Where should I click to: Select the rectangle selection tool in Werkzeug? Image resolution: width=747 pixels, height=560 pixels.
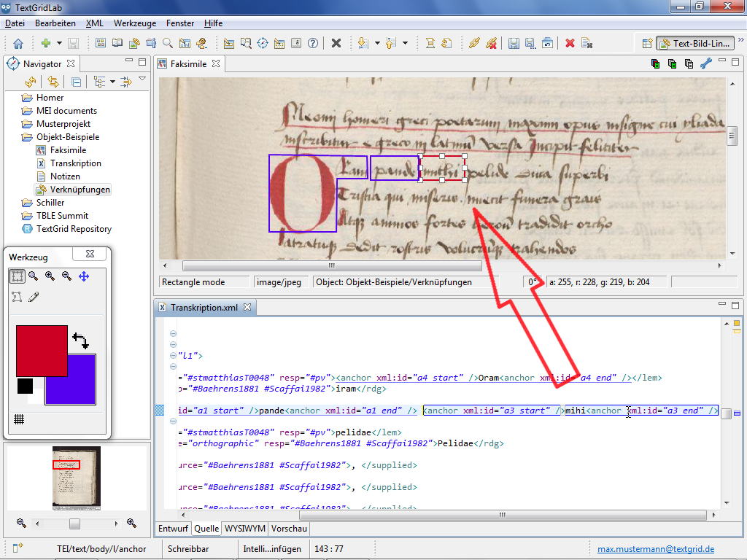16,276
